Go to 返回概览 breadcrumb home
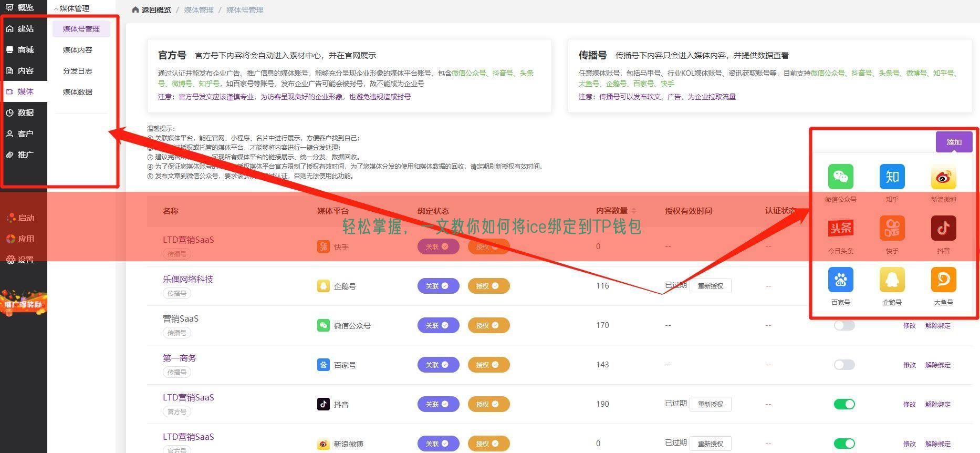The width and height of the screenshot is (980, 453). click(x=151, y=10)
